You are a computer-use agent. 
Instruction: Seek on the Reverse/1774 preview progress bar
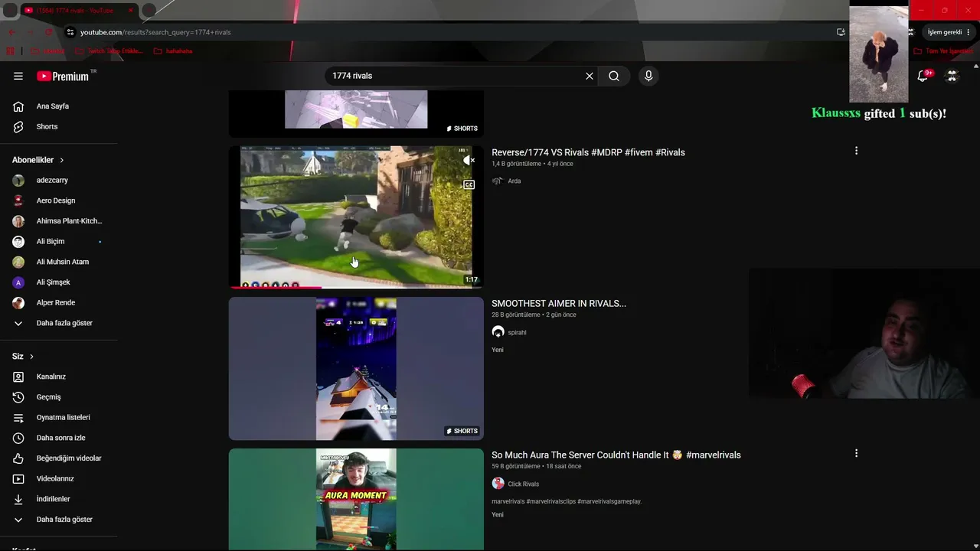pyautogui.click(x=356, y=287)
